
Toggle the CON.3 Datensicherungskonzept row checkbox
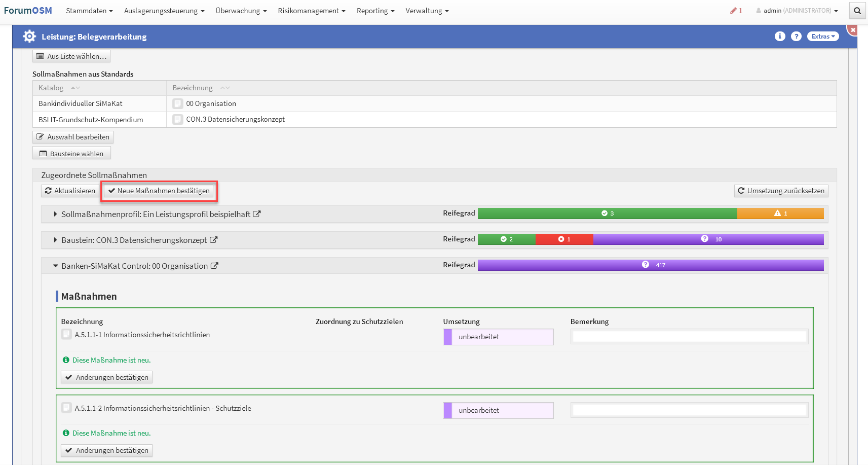178,120
